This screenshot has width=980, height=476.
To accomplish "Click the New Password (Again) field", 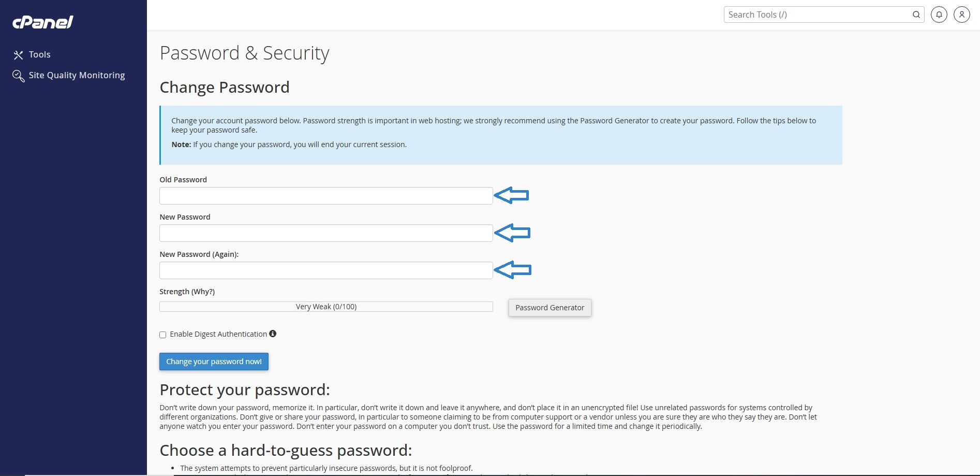I will [326, 270].
